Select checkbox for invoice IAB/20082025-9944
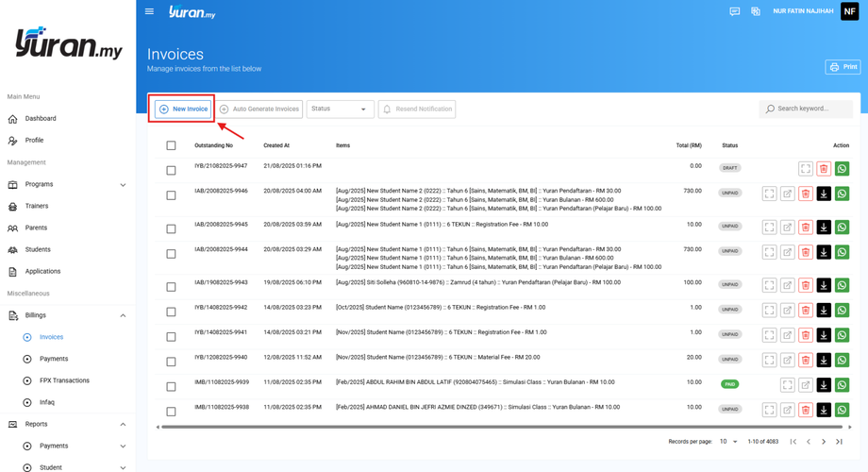 pyautogui.click(x=171, y=253)
